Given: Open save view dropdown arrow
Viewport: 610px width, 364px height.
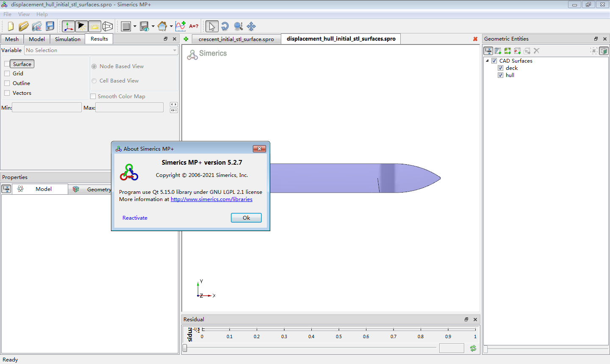Looking at the screenshot, I should click(153, 26).
